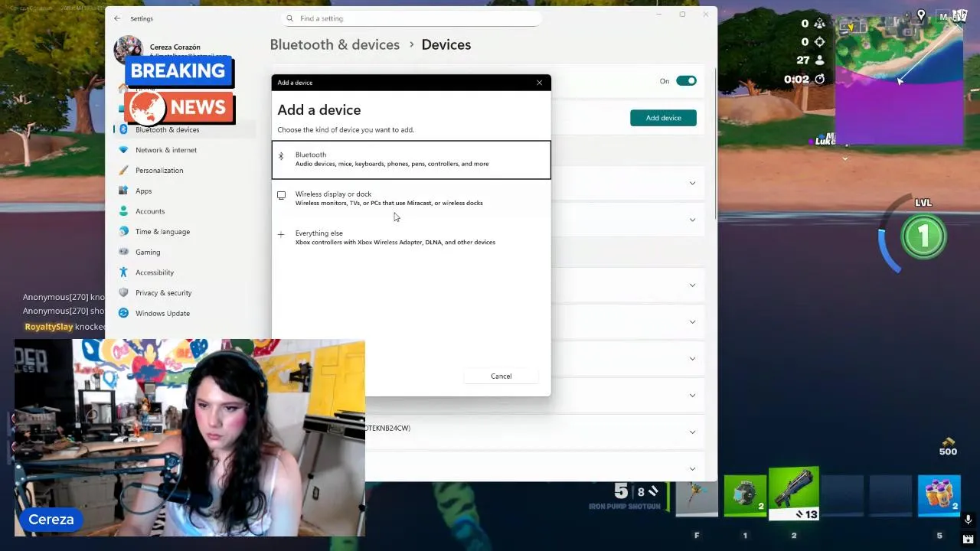
Task: Click the map marker pin icon
Action: [x=921, y=15]
